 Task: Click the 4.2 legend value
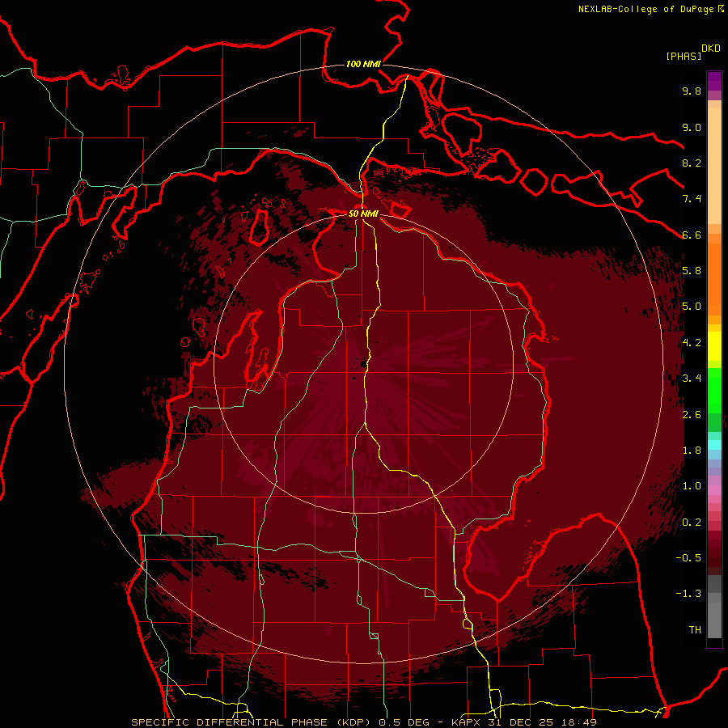tap(692, 343)
